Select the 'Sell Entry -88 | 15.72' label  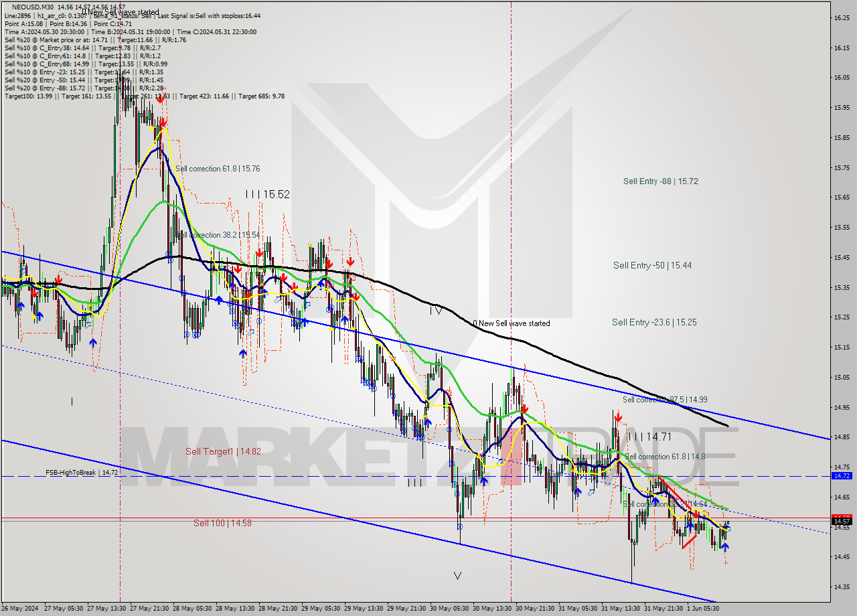[661, 181]
